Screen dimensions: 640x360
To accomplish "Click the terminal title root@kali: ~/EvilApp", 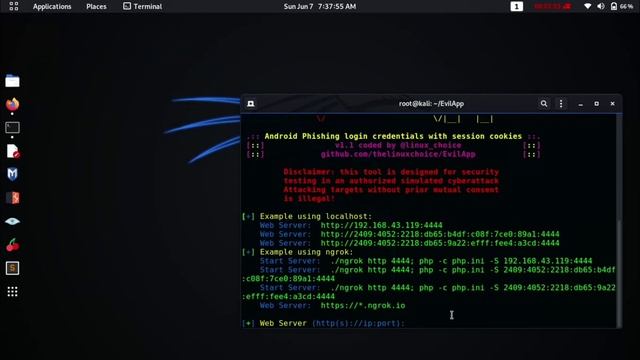I will click(431, 104).
